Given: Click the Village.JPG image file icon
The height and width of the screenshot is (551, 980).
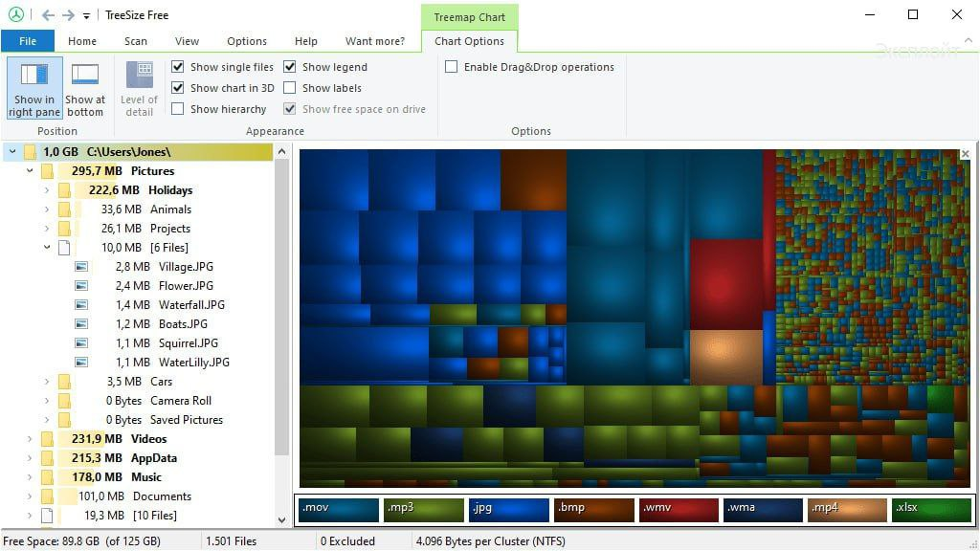Looking at the screenshot, I should pyautogui.click(x=81, y=267).
